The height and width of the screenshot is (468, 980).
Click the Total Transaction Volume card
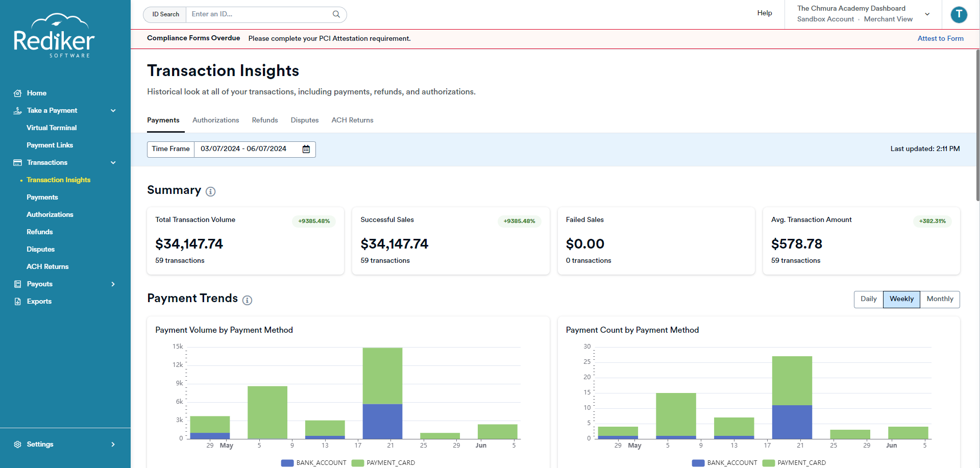click(x=246, y=241)
